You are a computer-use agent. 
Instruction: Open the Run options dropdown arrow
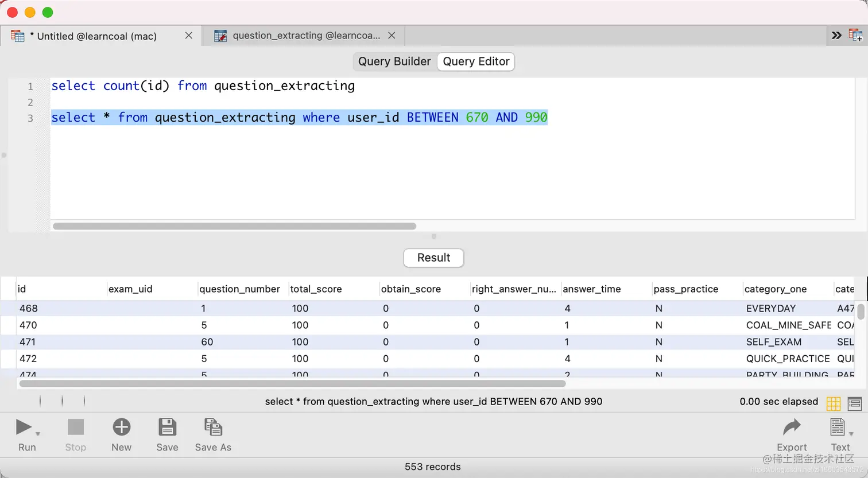(38, 434)
